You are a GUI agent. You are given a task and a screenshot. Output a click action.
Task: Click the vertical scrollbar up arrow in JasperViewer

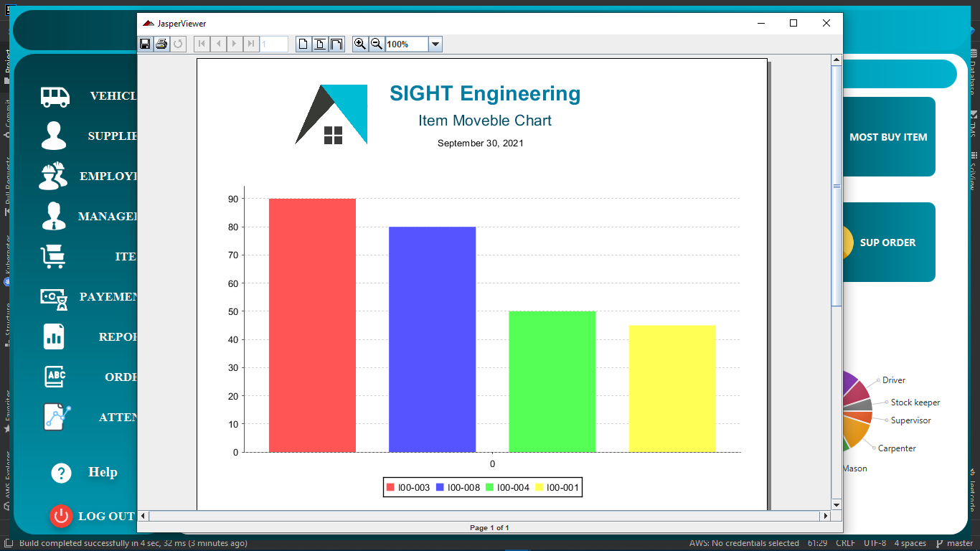[x=836, y=60]
